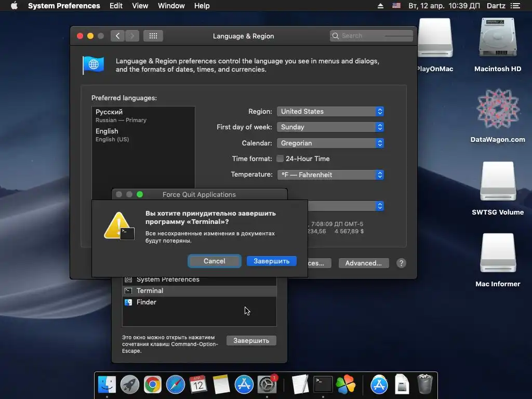Screen dimensions: 532x399
Task: Open Dartz user menu in menu bar
Action: point(496,6)
